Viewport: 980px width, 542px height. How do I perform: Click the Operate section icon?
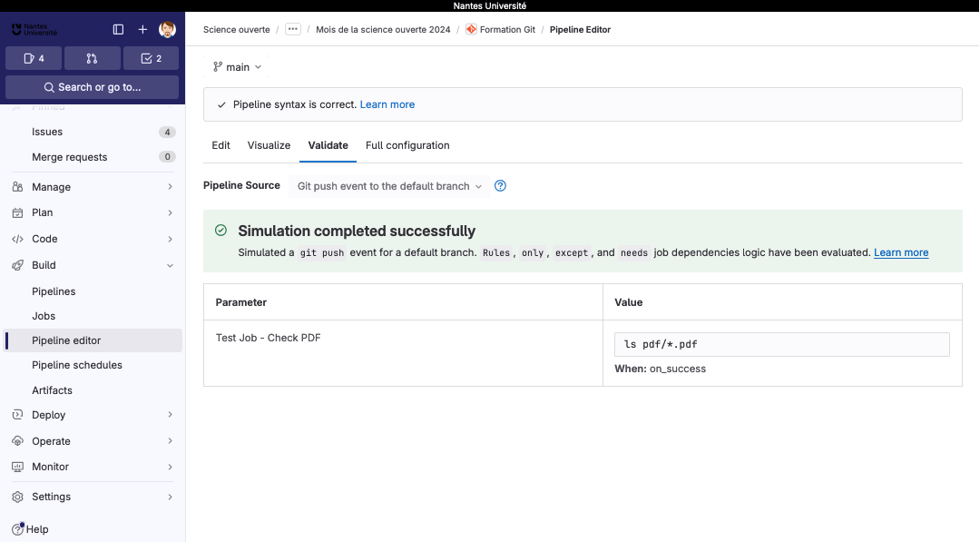pos(17,440)
